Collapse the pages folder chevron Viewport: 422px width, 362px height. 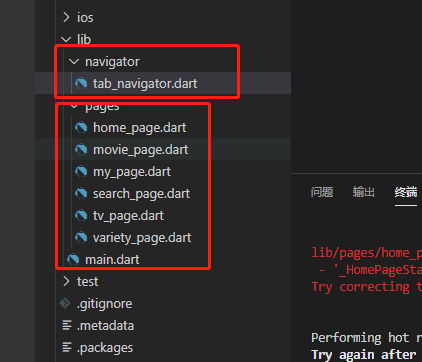click(74, 106)
